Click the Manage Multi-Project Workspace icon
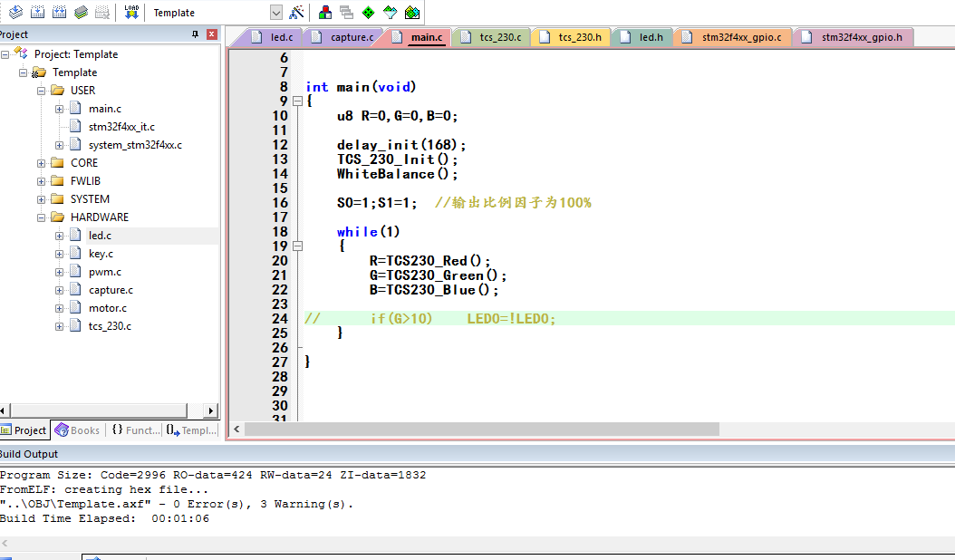This screenshot has width=955, height=560. pyautogui.click(x=346, y=12)
